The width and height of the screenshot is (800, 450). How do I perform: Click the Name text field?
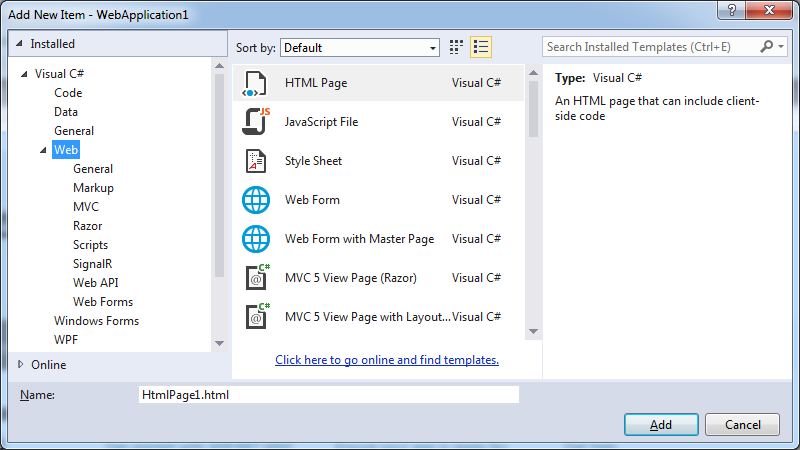point(328,395)
